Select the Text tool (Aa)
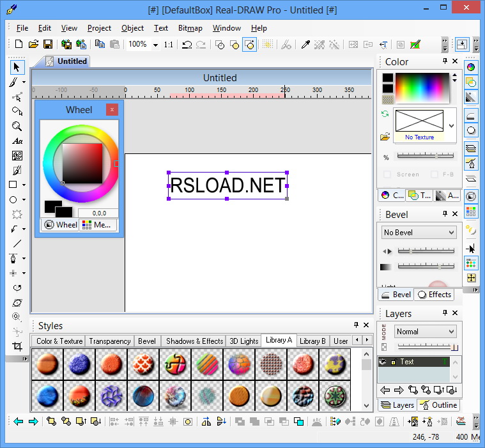485x448 pixels. pos(17,141)
